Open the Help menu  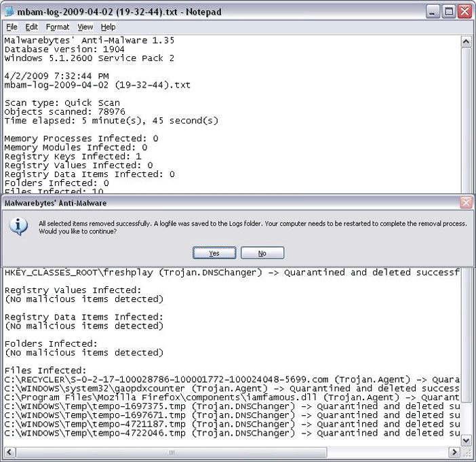pyautogui.click(x=108, y=27)
